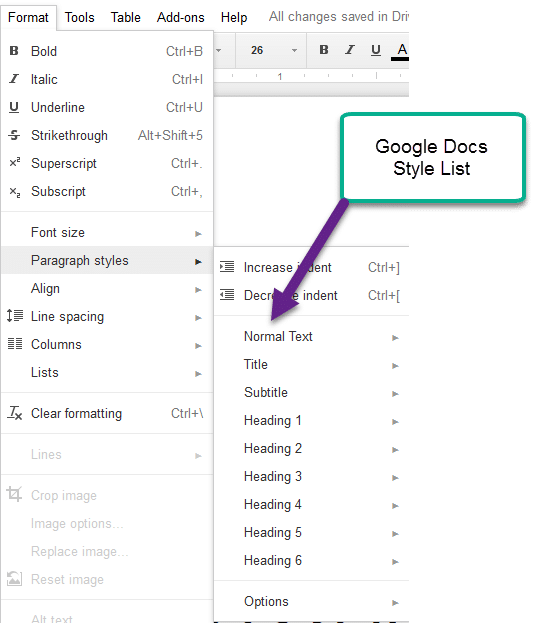
Task: Click the Italic icon in Format menu
Action: point(14,79)
